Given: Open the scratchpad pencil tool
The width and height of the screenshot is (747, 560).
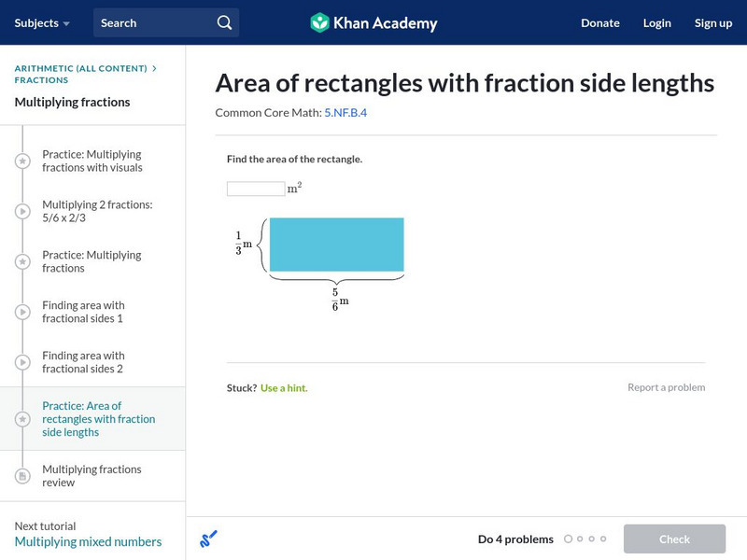Looking at the screenshot, I should (x=208, y=539).
